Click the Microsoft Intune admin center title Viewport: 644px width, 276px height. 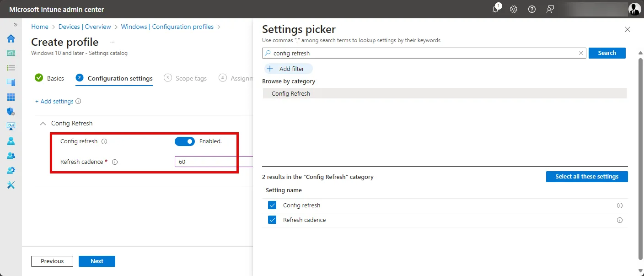[57, 9]
